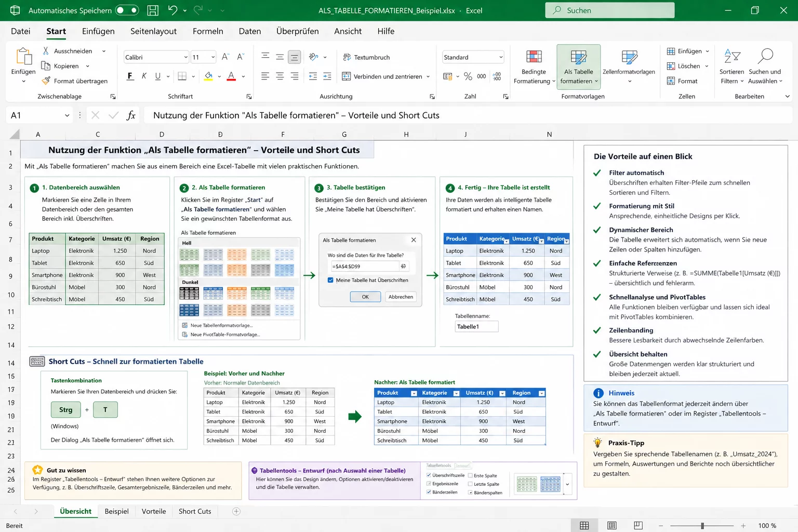Click the insert function fx icon
Viewport: 798px width, 532px height.
pyautogui.click(x=131, y=115)
